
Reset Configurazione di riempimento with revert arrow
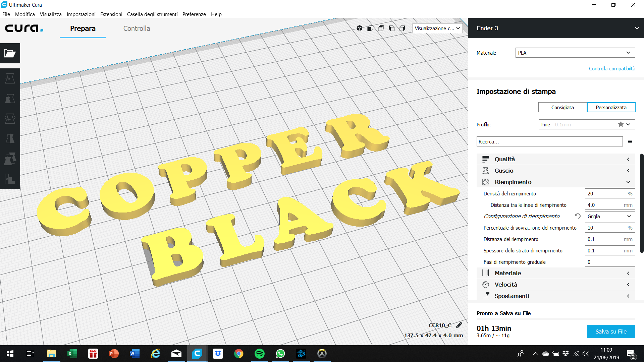[x=578, y=216]
